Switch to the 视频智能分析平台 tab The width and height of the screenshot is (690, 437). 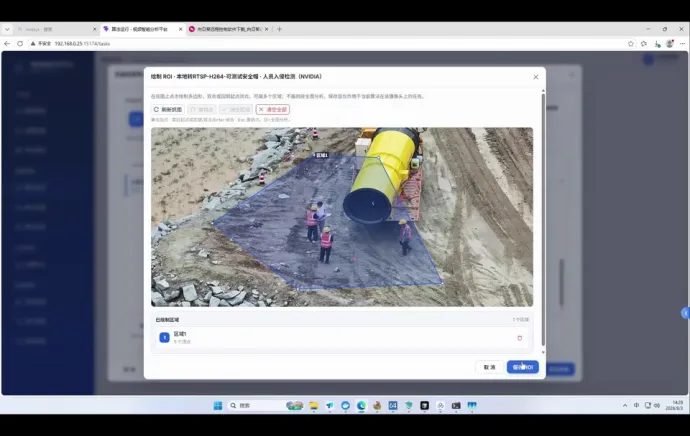pos(142,29)
